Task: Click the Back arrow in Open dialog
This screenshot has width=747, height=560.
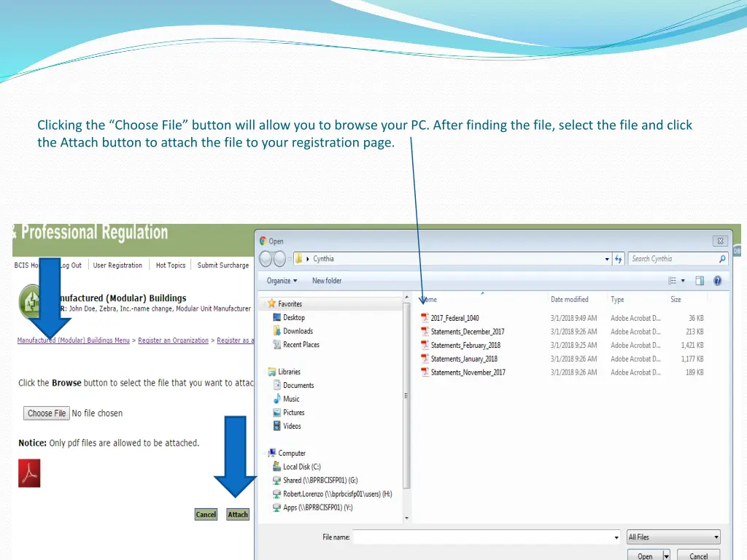Action: (x=266, y=259)
